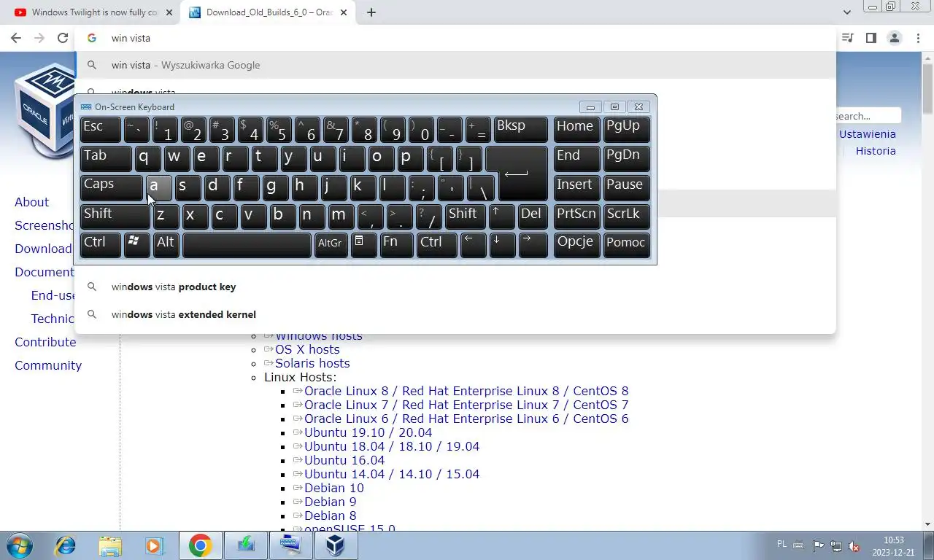Click the context menu key on on-screen keyboard
Image resolution: width=934 pixels, height=560 pixels.
(364, 245)
